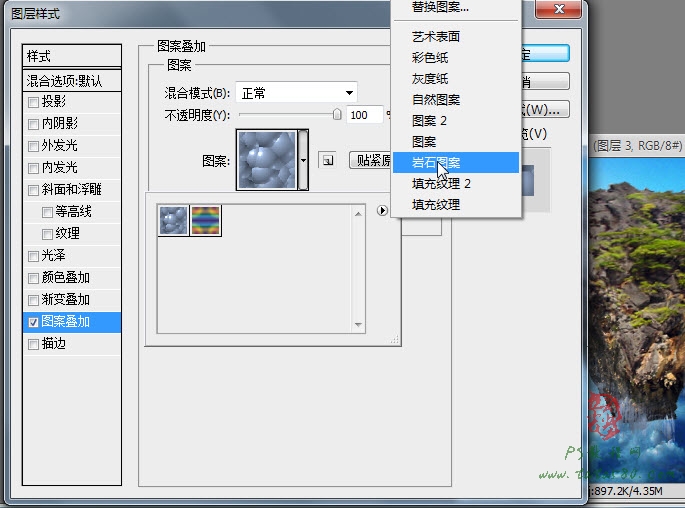Click the blue 确定 OK button
This screenshot has height=508, width=685.
point(545,53)
